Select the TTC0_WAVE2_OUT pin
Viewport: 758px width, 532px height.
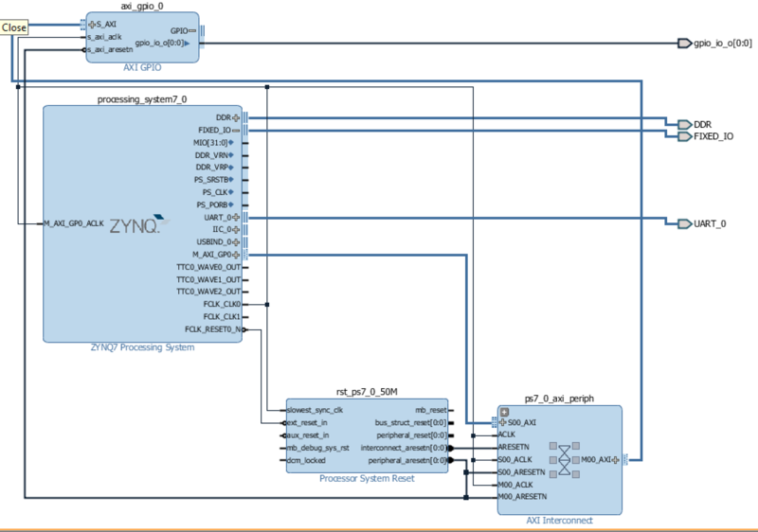(208, 292)
